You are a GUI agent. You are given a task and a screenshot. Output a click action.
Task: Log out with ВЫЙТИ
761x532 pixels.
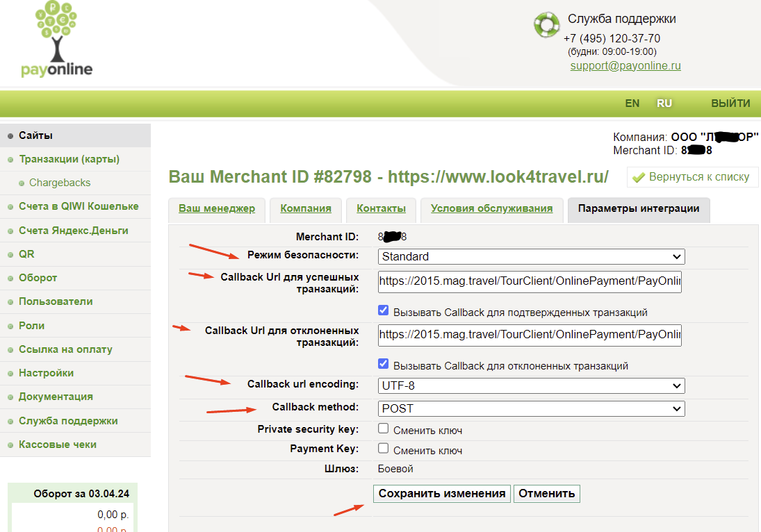pyautogui.click(x=730, y=103)
